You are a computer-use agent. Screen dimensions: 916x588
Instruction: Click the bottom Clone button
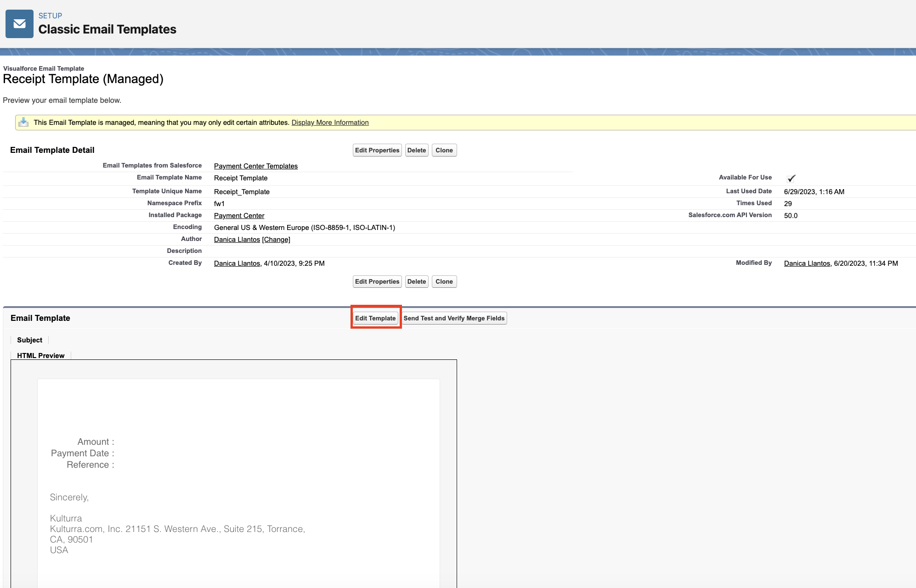coord(444,281)
